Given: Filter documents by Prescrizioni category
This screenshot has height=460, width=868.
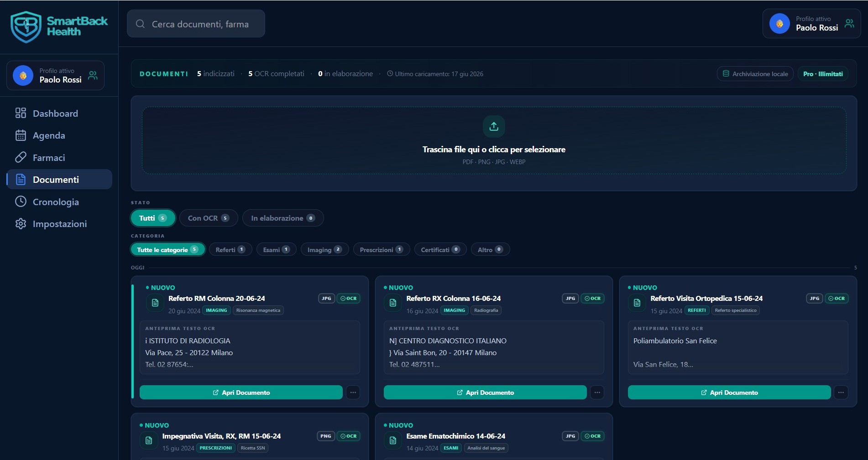Looking at the screenshot, I should (x=382, y=249).
